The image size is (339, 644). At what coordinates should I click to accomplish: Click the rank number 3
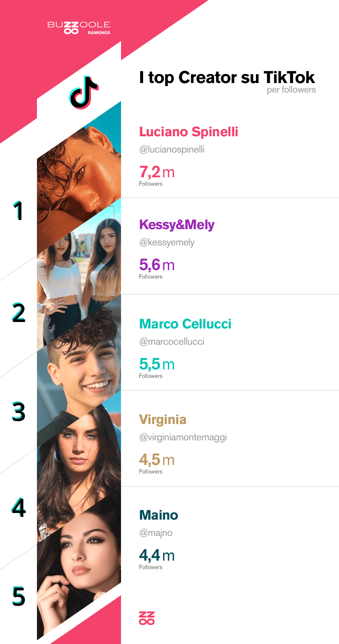point(19,412)
